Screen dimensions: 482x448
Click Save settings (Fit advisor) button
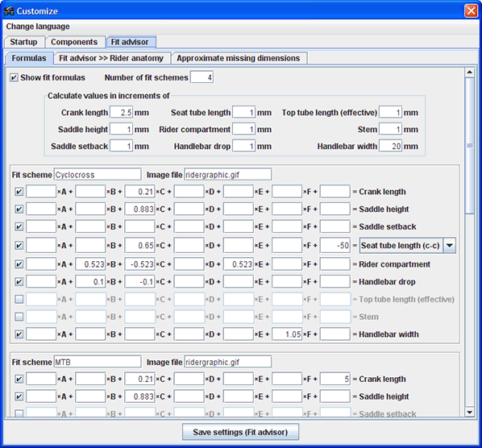pyautogui.click(x=240, y=432)
